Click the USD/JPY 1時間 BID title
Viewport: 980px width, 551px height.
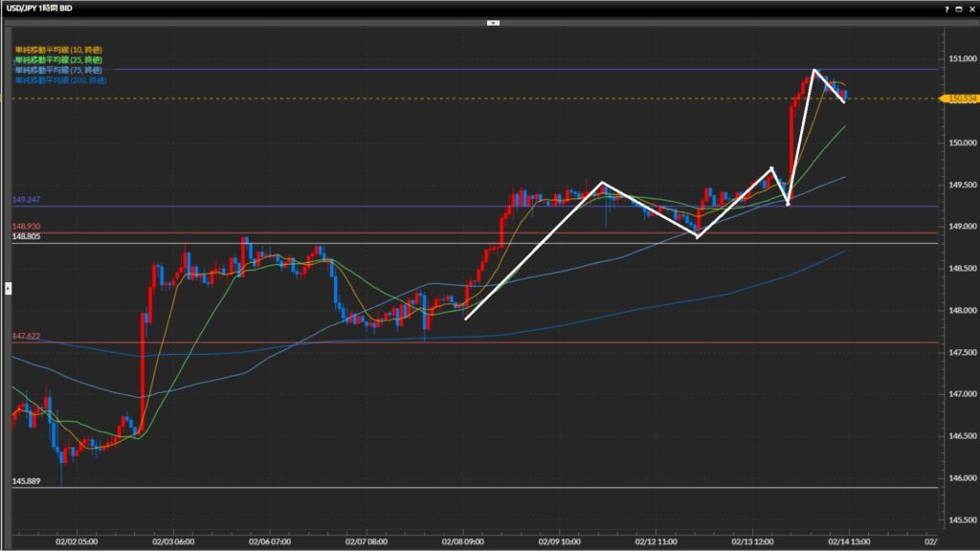[39, 8]
